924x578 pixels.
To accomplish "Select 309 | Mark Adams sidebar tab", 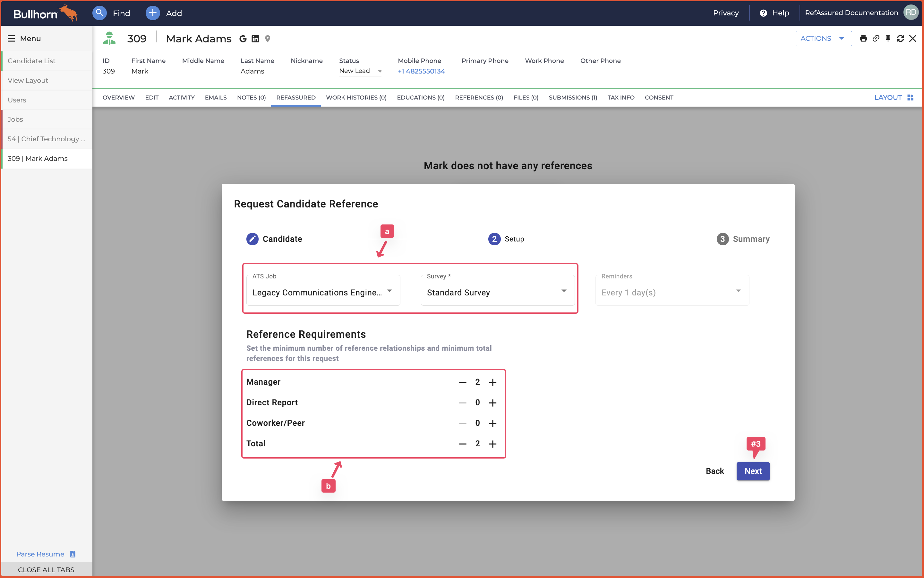I will point(47,158).
